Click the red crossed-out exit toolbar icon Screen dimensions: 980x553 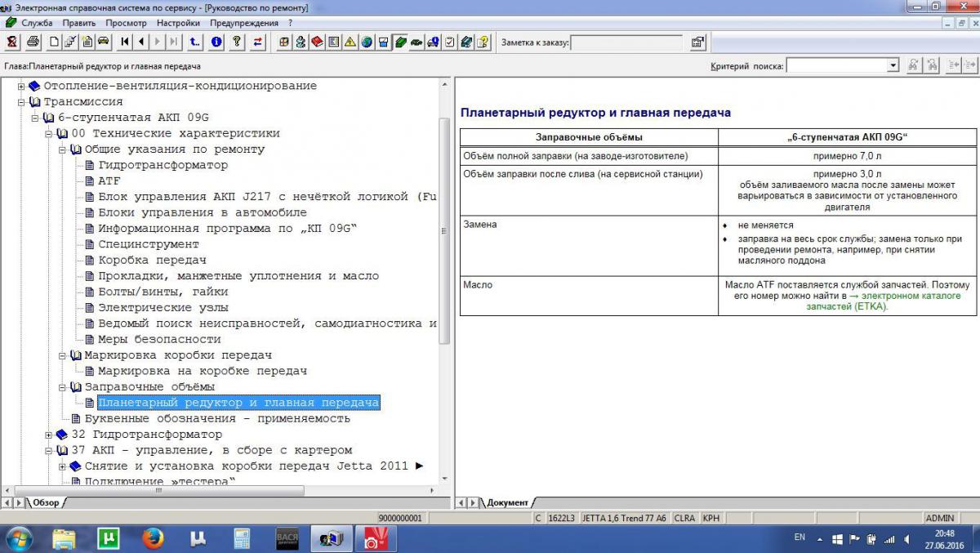tap(12, 42)
